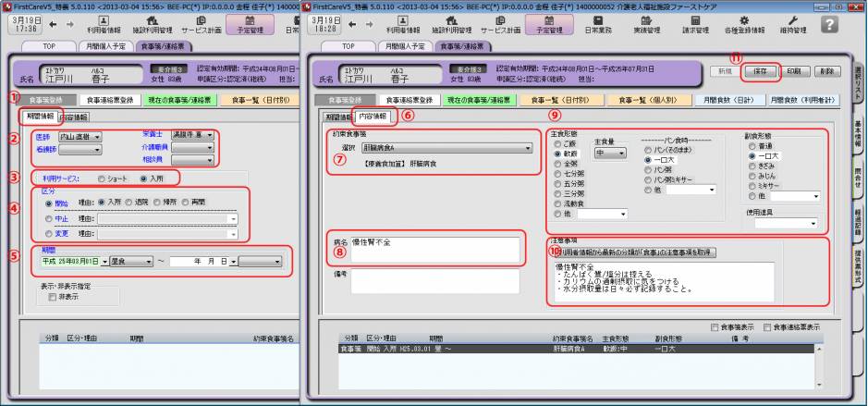Viewport: 868px width, 406px height.
Task: Switch to 内容情報 tab in left window
Action: pyautogui.click(x=74, y=117)
